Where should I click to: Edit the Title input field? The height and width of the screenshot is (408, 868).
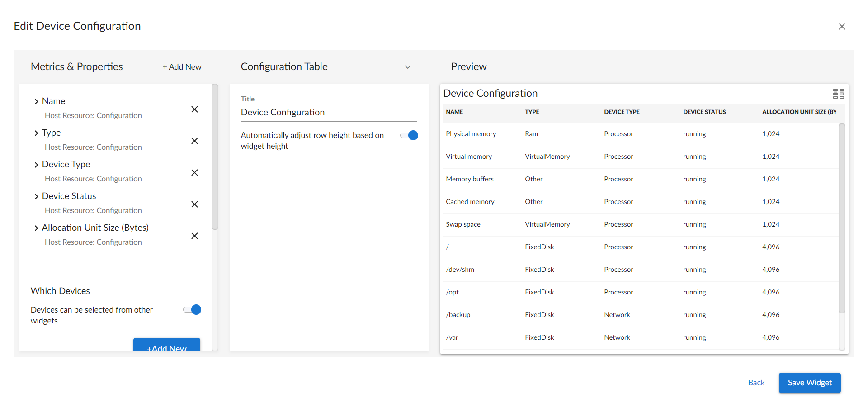tap(329, 113)
